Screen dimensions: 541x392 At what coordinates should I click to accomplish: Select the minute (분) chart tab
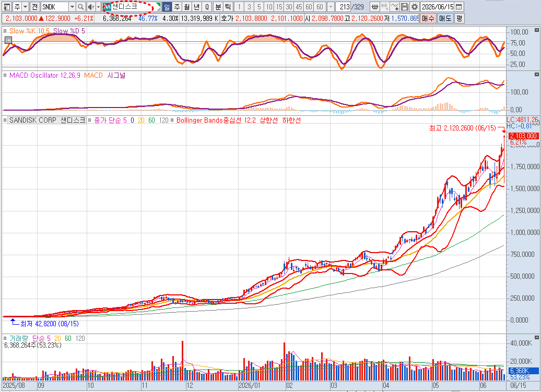point(218,7)
